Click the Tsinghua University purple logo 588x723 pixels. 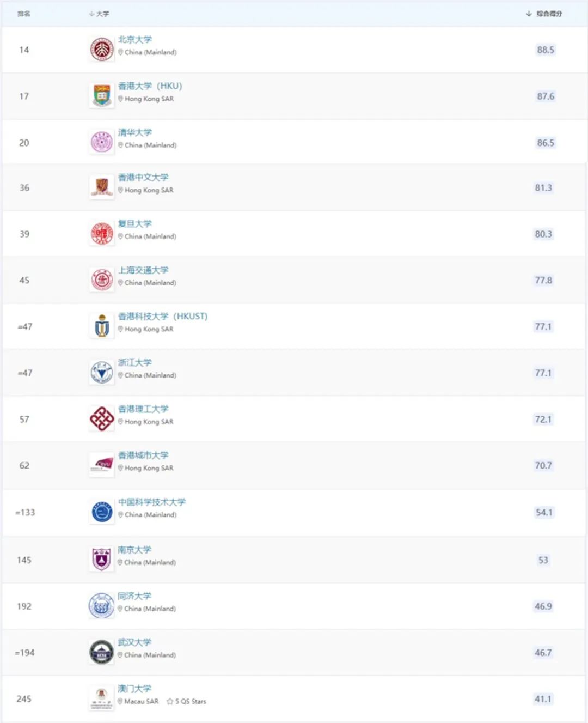point(102,142)
